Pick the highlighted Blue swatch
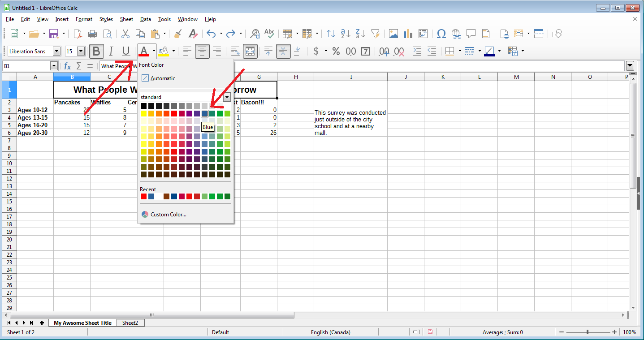 [204, 113]
